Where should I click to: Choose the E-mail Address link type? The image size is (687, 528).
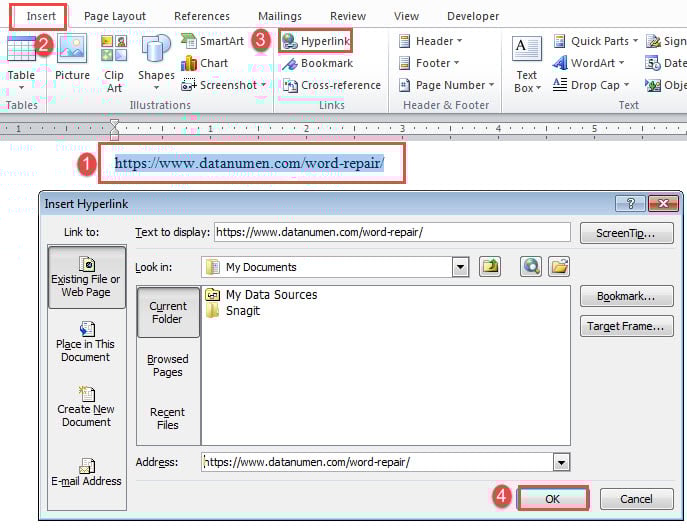86,472
